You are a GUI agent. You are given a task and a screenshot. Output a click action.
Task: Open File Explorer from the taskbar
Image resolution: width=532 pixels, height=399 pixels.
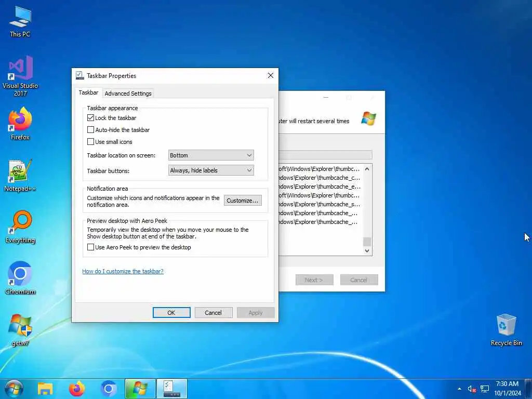(x=45, y=389)
